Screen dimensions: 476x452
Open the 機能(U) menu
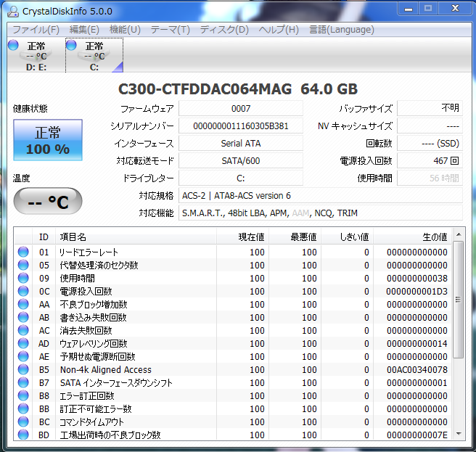(125, 30)
